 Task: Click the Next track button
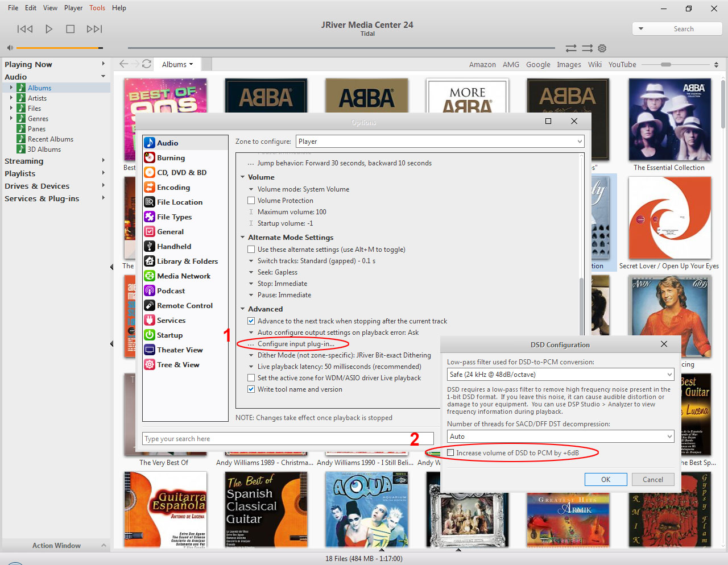pyautogui.click(x=94, y=29)
